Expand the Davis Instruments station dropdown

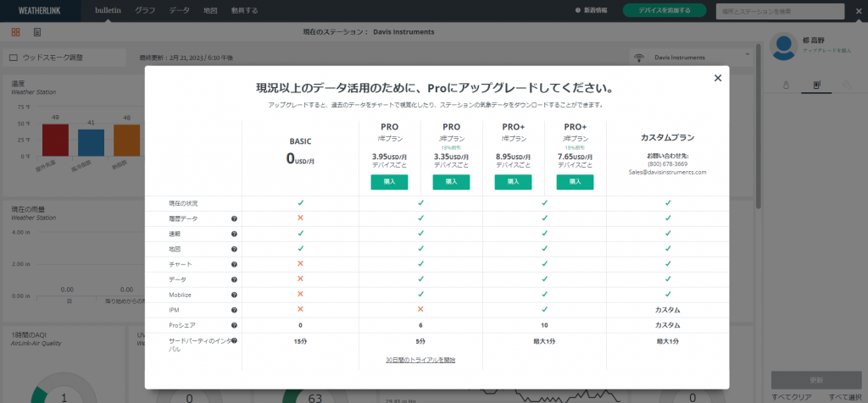click(x=701, y=57)
